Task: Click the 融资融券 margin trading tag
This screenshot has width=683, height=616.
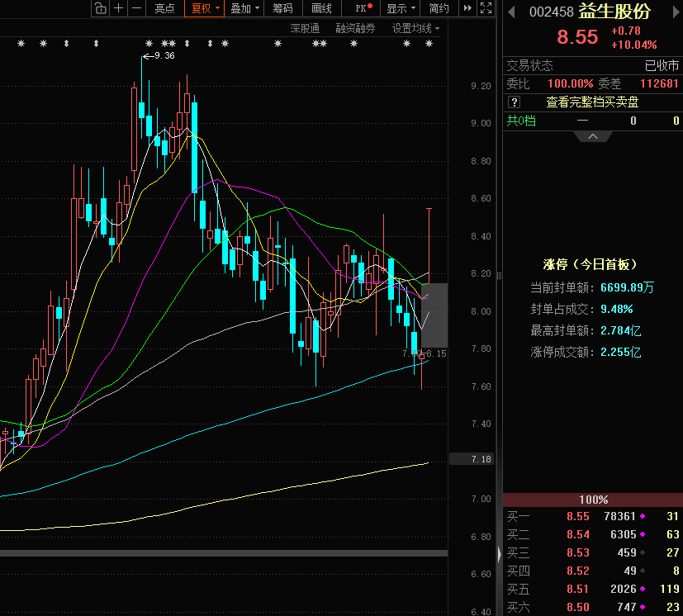Action: pyautogui.click(x=355, y=29)
